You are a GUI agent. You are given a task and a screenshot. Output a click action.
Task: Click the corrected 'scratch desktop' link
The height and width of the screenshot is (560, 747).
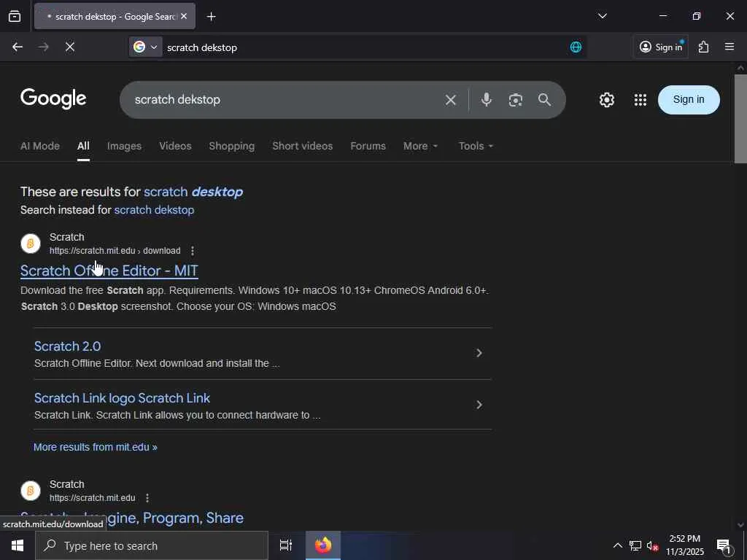(193, 192)
